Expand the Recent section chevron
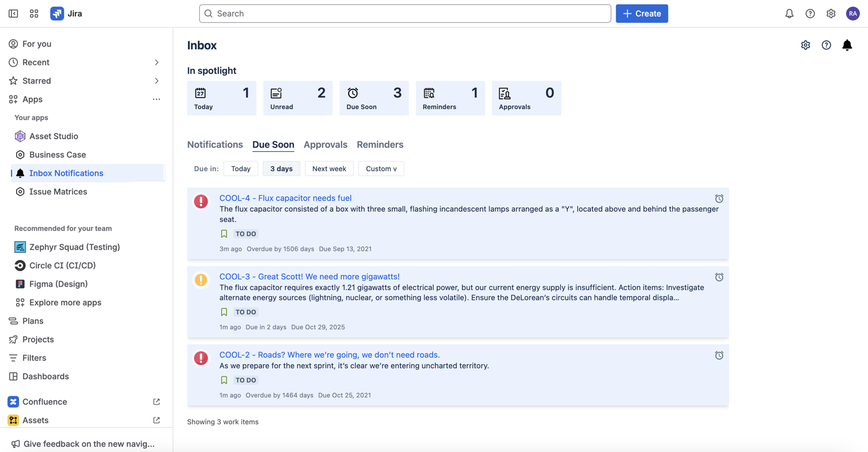Image resolution: width=868 pixels, height=452 pixels. pos(156,62)
